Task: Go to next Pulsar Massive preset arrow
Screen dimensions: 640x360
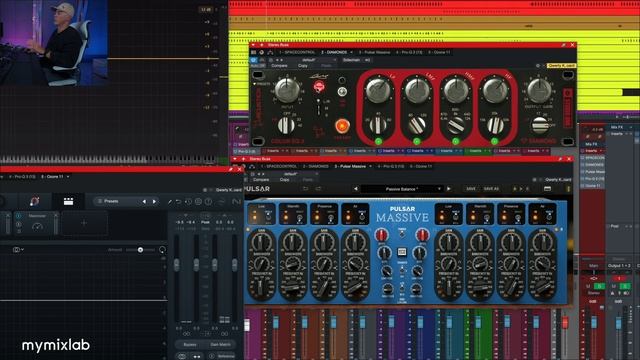Action: (x=449, y=189)
